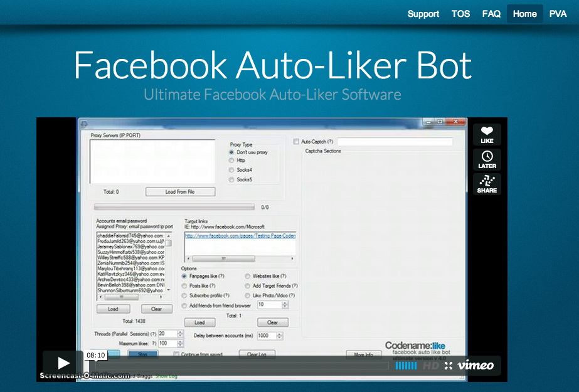Image resolution: width=579 pixels, height=392 pixels.
Task: Click the accounts list horizontal scrollbar
Action: coord(130,297)
